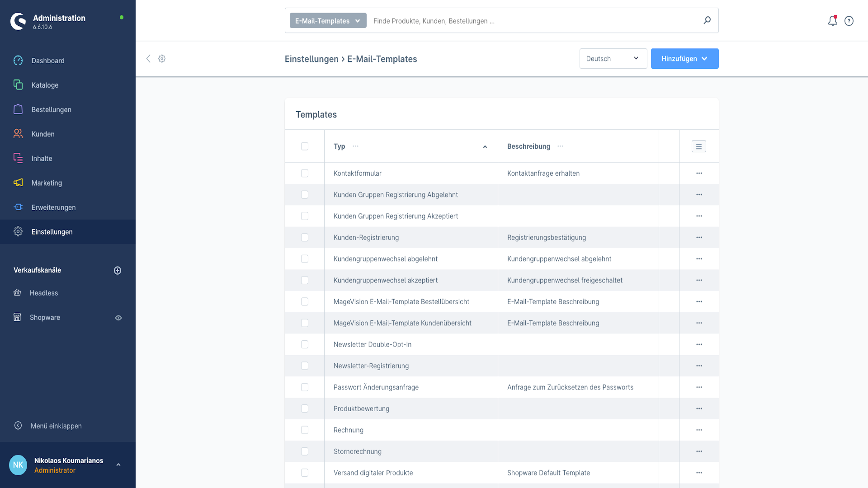868x488 pixels.
Task: Open the column list settings icon
Action: [x=698, y=146]
